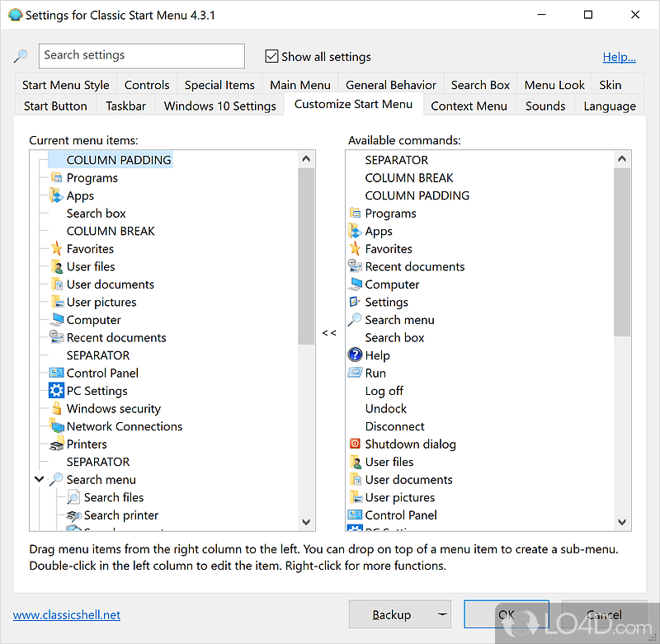Viewport: 660px width, 644px height.
Task: Open the General Behavior tab
Action: pyautogui.click(x=391, y=85)
